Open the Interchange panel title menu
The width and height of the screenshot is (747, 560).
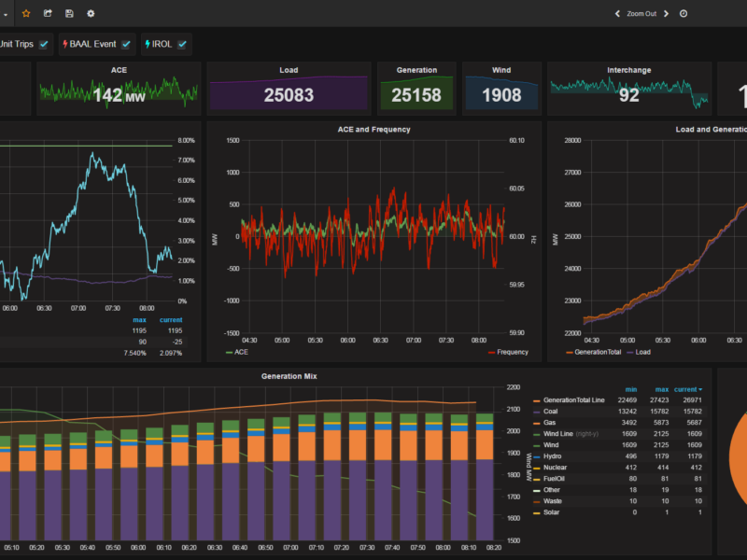628,70
